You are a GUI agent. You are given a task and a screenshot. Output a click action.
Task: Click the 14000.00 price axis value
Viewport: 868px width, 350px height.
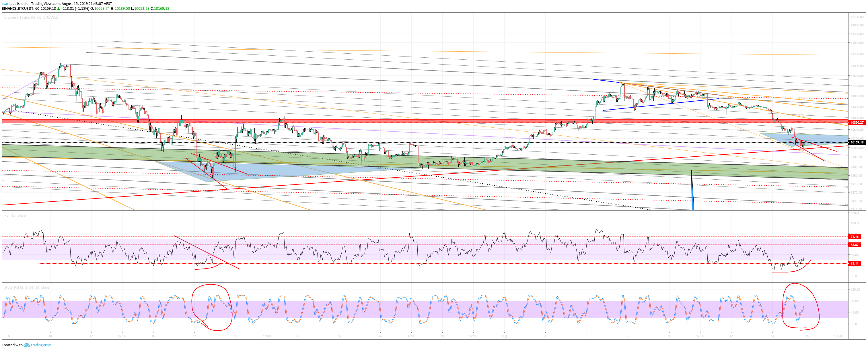click(857, 43)
